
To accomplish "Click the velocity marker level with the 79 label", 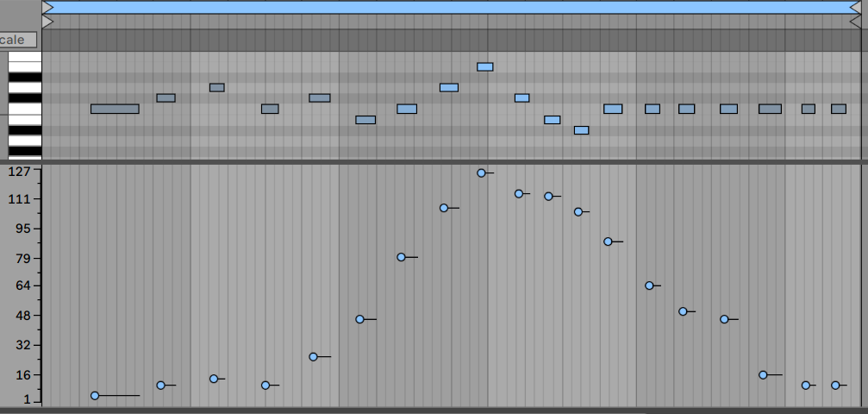I will (x=401, y=257).
